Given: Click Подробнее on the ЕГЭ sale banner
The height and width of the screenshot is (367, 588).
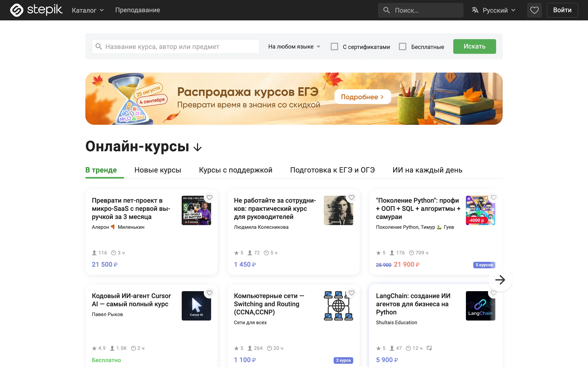Looking at the screenshot, I should pyautogui.click(x=363, y=97).
